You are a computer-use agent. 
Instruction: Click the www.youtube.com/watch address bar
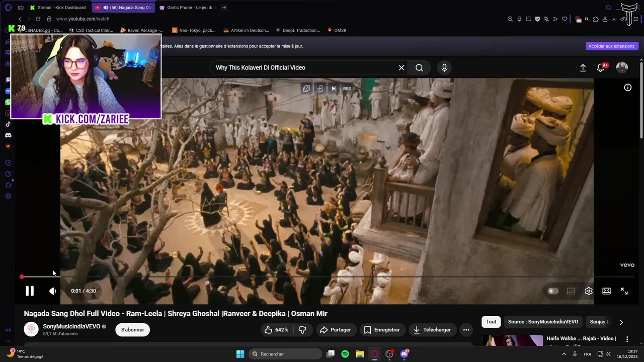[x=83, y=19]
